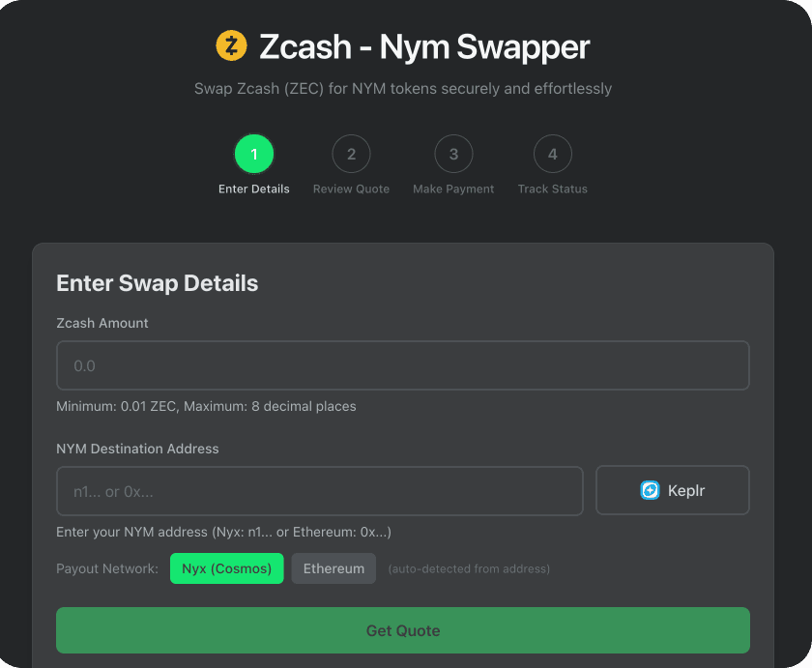This screenshot has height=668, width=812.
Task: Click the green step 1 circle
Action: tap(254, 153)
